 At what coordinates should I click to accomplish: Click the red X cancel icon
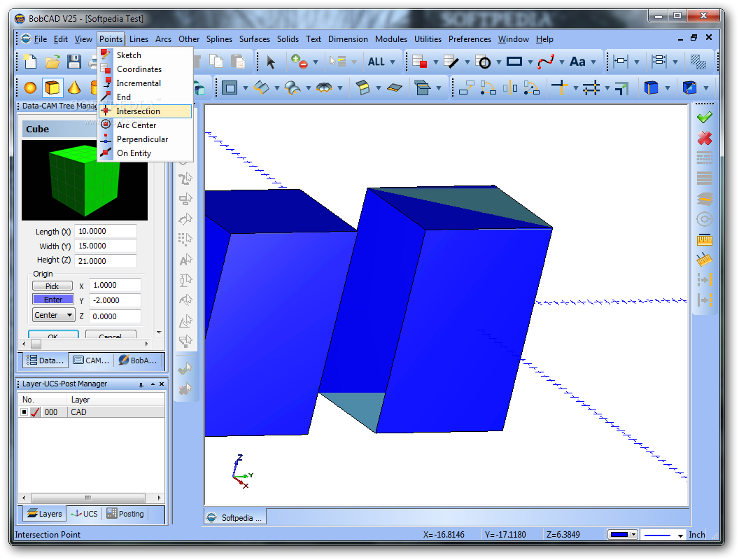[x=705, y=138]
